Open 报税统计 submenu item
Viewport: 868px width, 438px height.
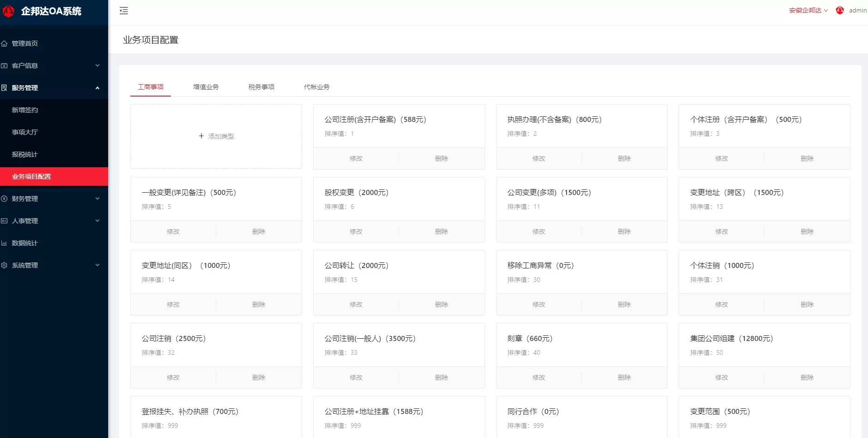[25, 154]
